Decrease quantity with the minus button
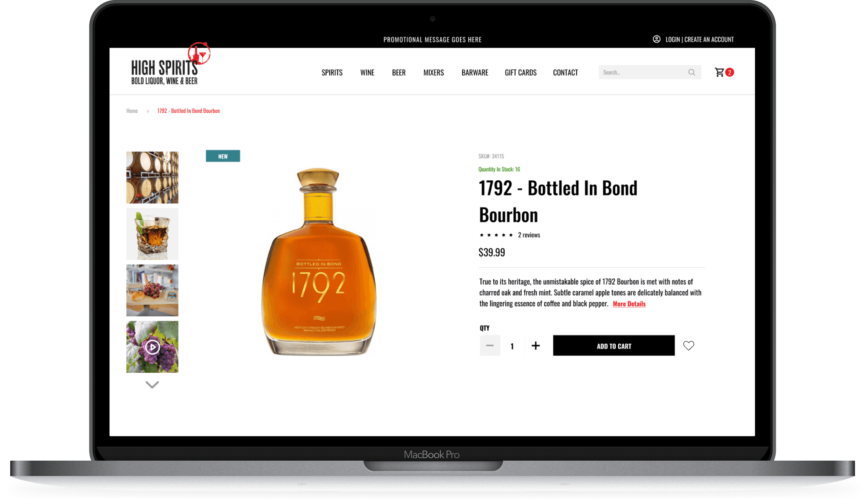The height and width of the screenshot is (501, 868). tap(490, 346)
